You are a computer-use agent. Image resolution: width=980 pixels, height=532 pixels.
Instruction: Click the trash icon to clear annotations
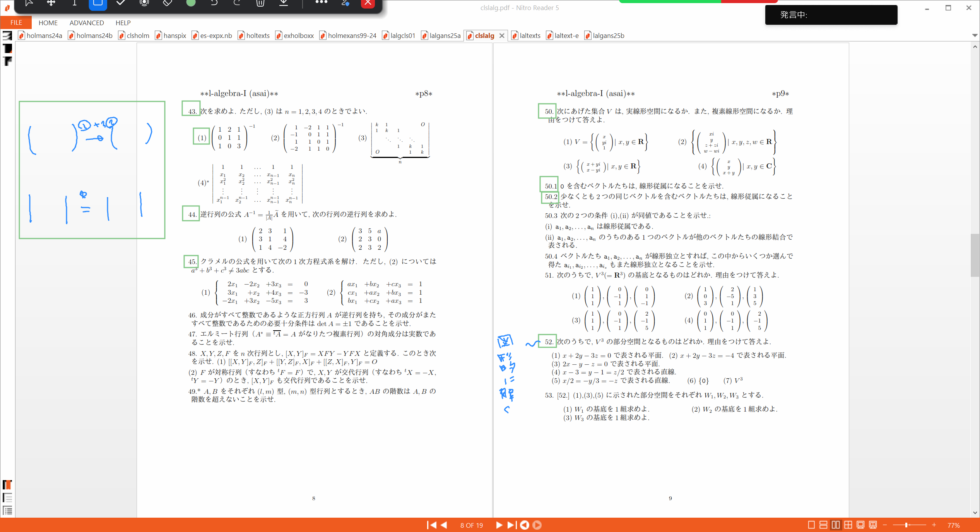260,3
